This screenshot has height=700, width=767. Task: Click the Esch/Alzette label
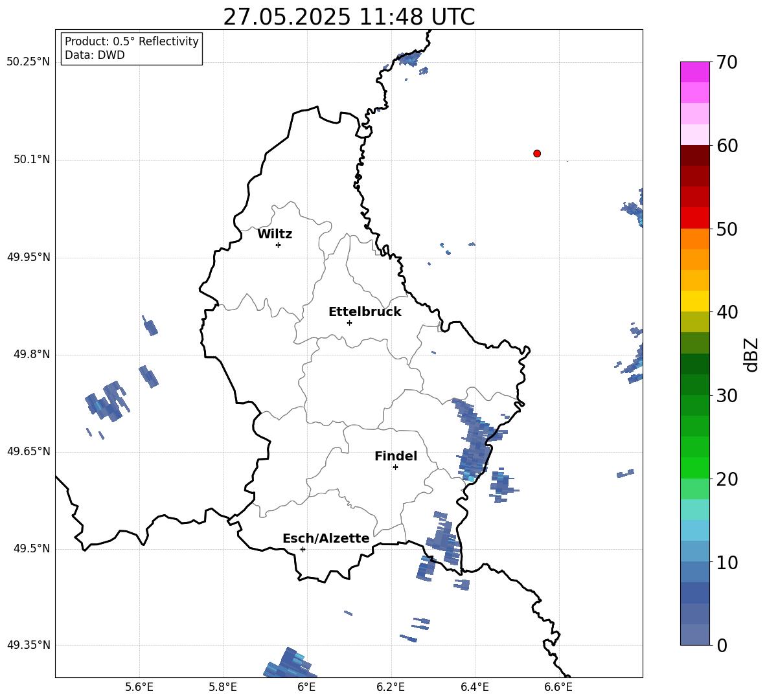click(326, 538)
